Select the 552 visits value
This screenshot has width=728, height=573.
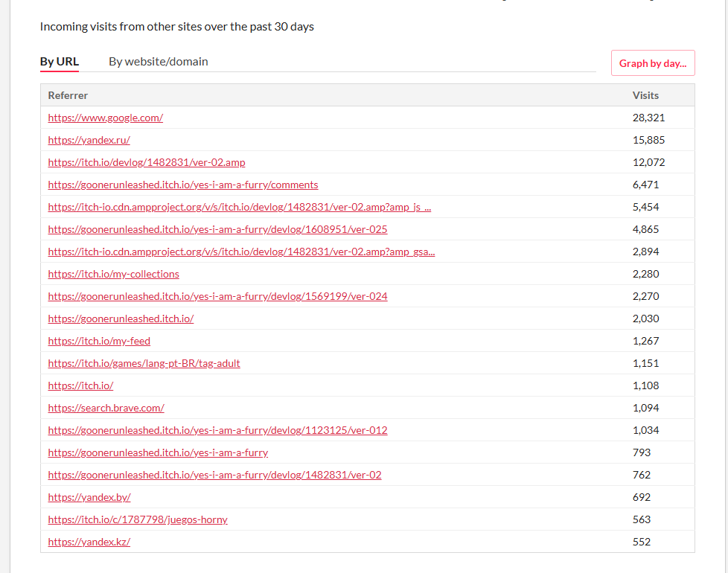click(642, 542)
